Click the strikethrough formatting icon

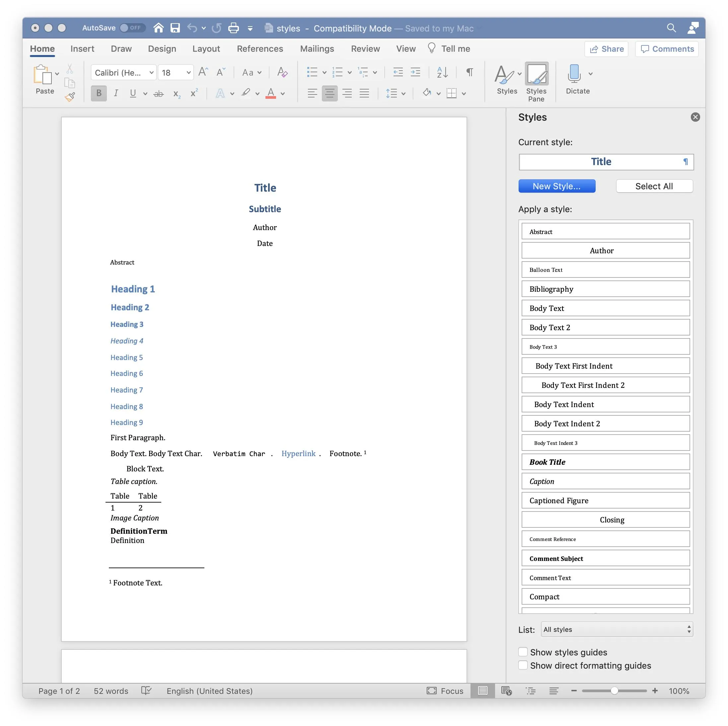pyautogui.click(x=159, y=94)
